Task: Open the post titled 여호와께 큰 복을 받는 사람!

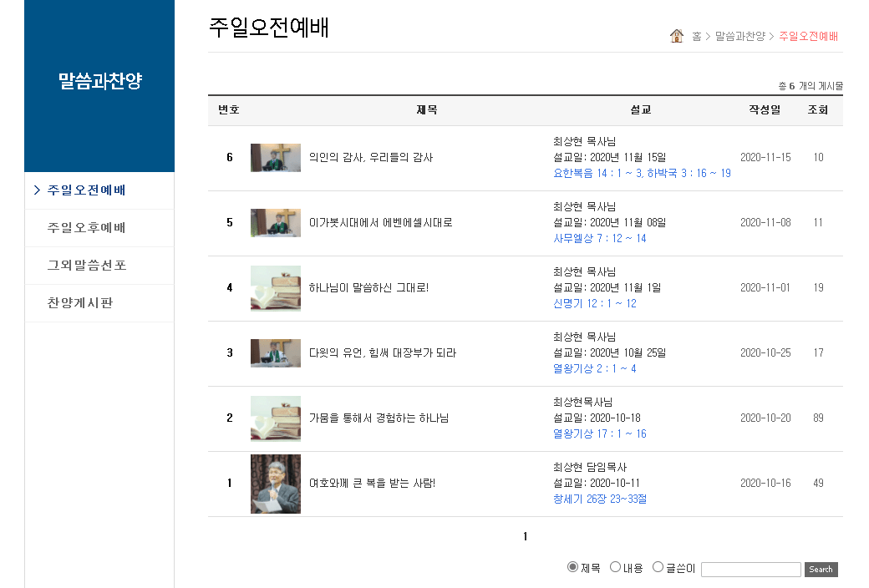Action: tap(372, 484)
